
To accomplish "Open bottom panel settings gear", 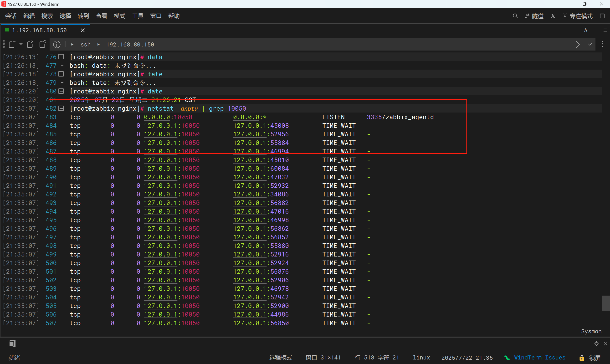I will click(x=596, y=344).
